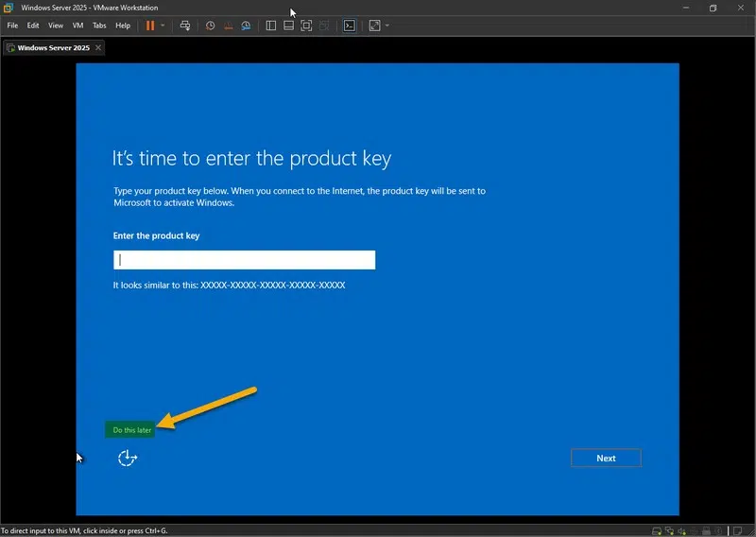This screenshot has width=756, height=537.
Task: Enter full screen mode icon
Action: pyautogui.click(x=306, y=26)
